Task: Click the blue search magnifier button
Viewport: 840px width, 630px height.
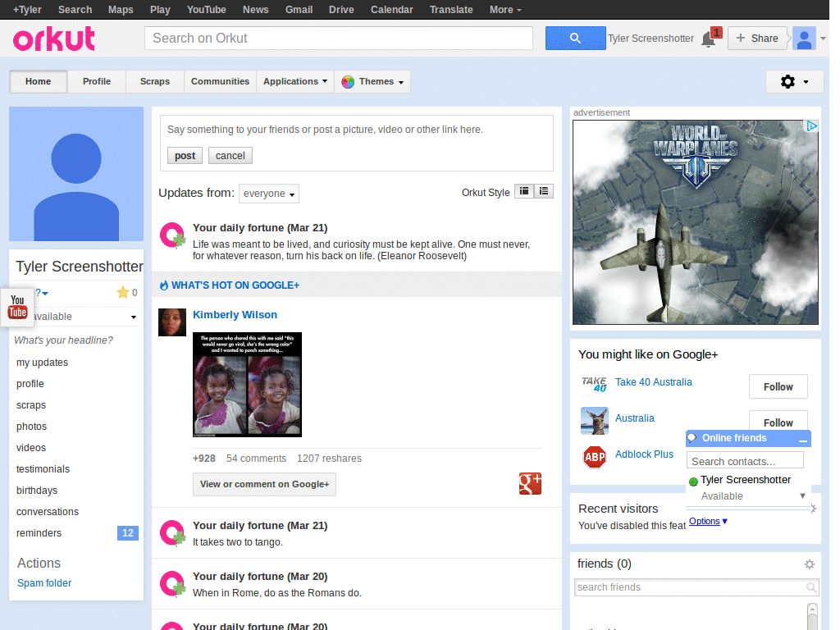Action: pyautogui.click(x=575, y=38)
